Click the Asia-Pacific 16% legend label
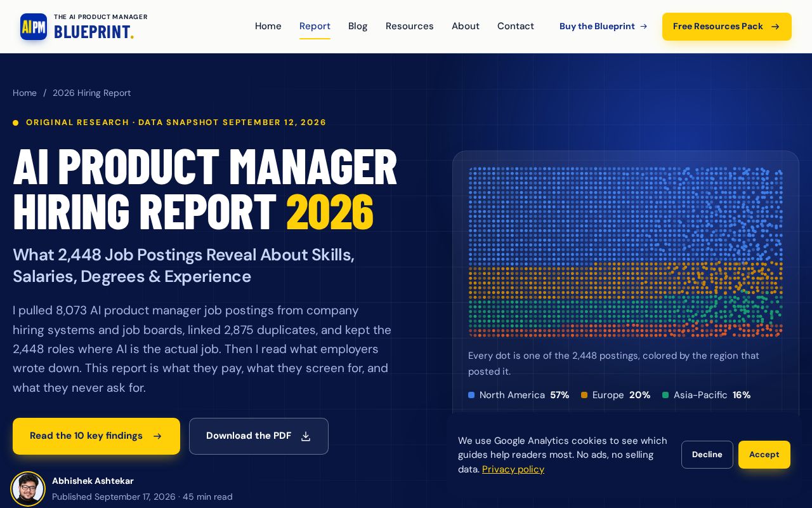 (707, 395)
